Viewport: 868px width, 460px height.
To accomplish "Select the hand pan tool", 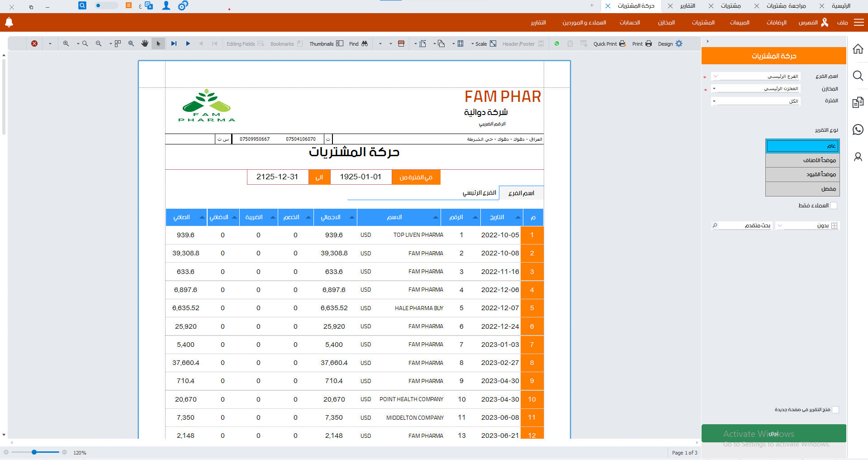I will (x=145, y=43).
